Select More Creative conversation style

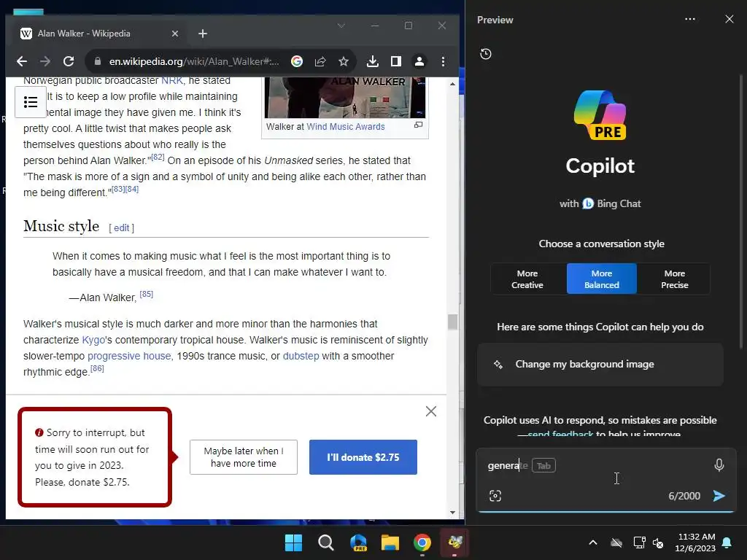[x=527, y=279]
